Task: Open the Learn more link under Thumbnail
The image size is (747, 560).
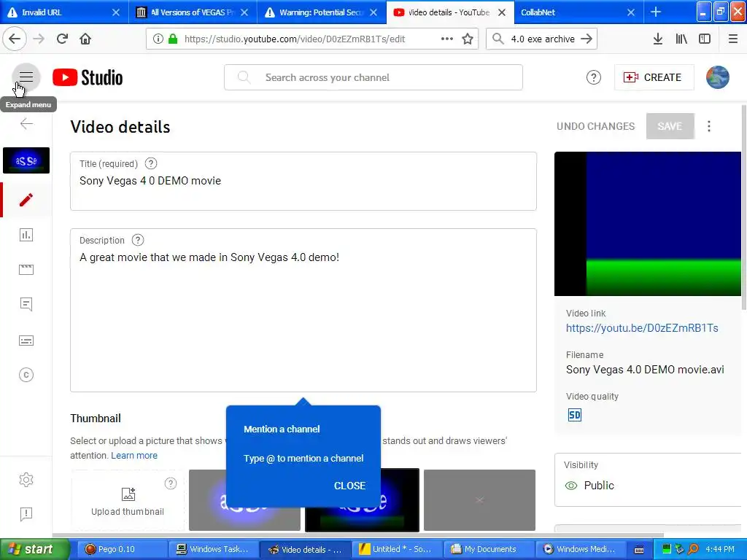Action: coord(134,455)
